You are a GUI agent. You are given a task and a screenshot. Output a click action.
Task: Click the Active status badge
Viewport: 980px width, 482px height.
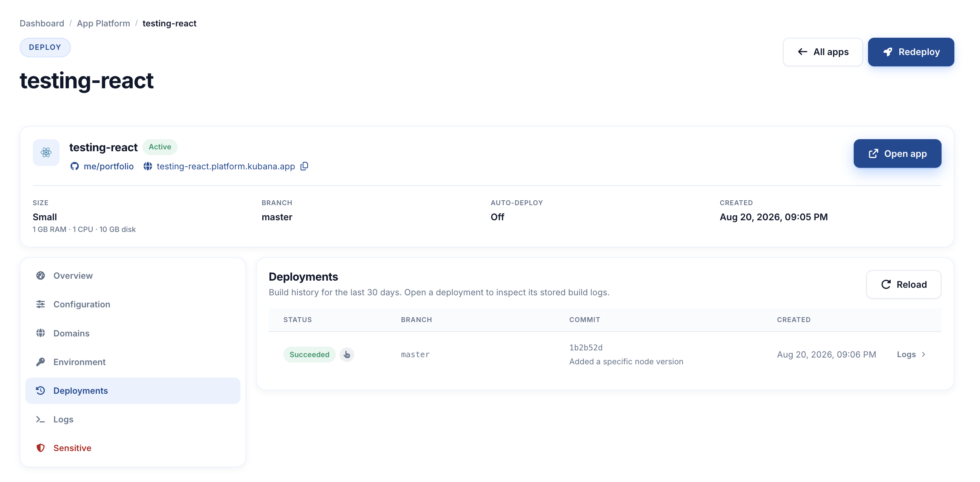[160, 147]
